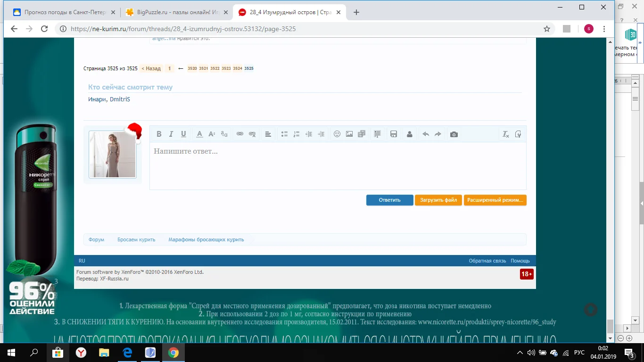This screenshot has height=362, width=644.
Task: Select current page 3525 in pagination
Action: pyautogui.click(x=249, y=68)
